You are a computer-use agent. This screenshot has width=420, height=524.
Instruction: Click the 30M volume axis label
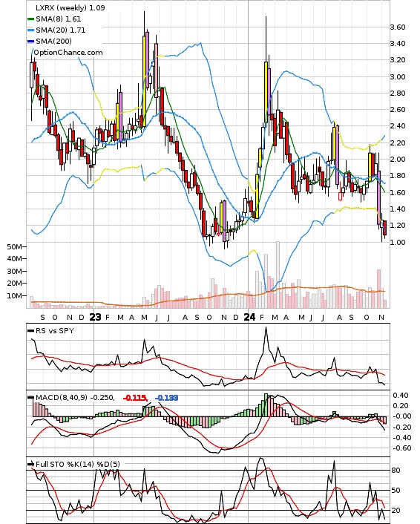[14, 271]
